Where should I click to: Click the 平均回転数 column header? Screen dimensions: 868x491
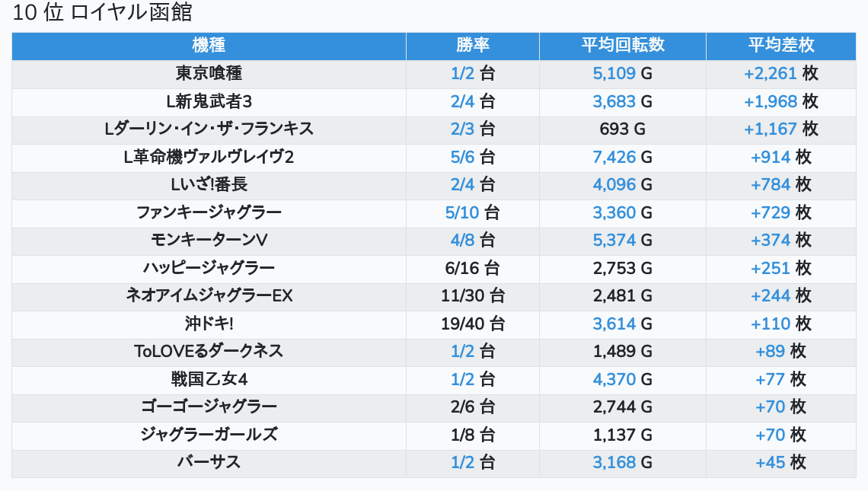[622, 46]
